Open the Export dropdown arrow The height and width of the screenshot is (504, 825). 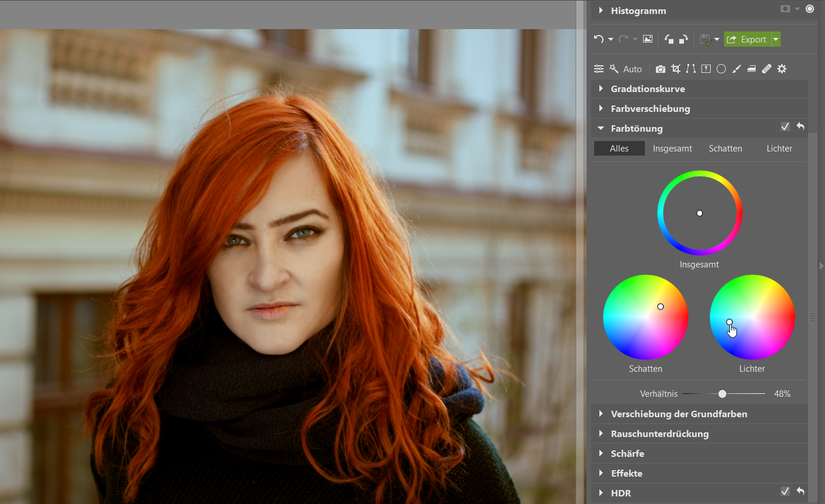pos(775,39)
